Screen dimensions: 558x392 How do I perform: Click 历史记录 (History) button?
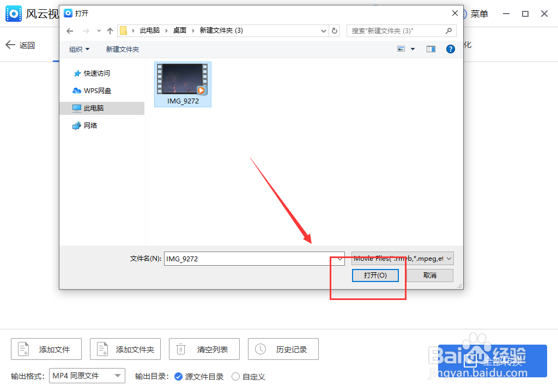283,350
